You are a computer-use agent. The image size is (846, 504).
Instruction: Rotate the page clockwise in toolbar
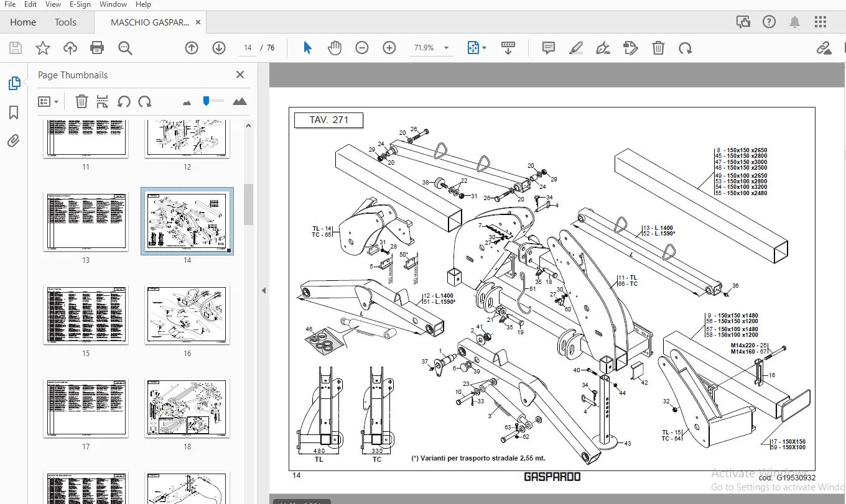point(685,48)
